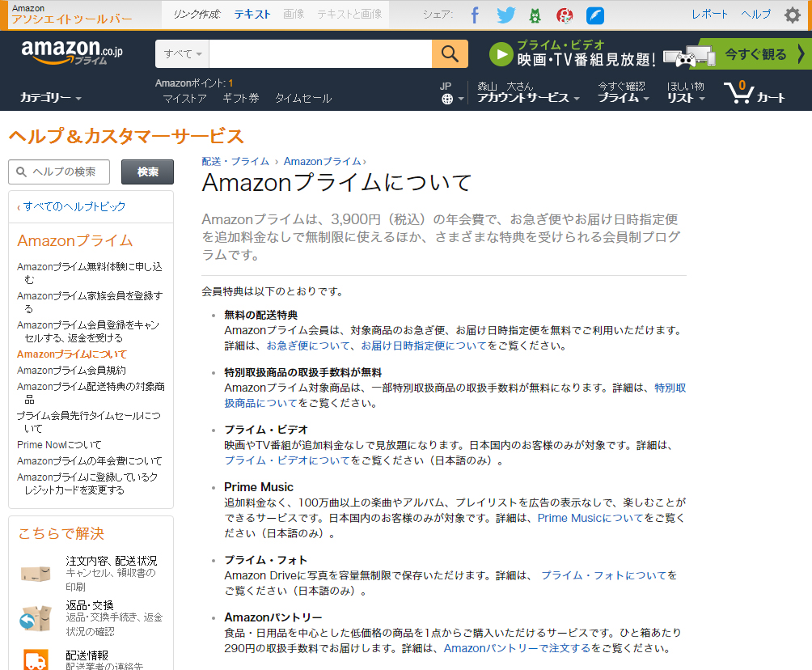Image resolution: width=812 pixels, height=670 pixels.
Task: Click inside the ヘルプの検索 input field
Action: 61,172
